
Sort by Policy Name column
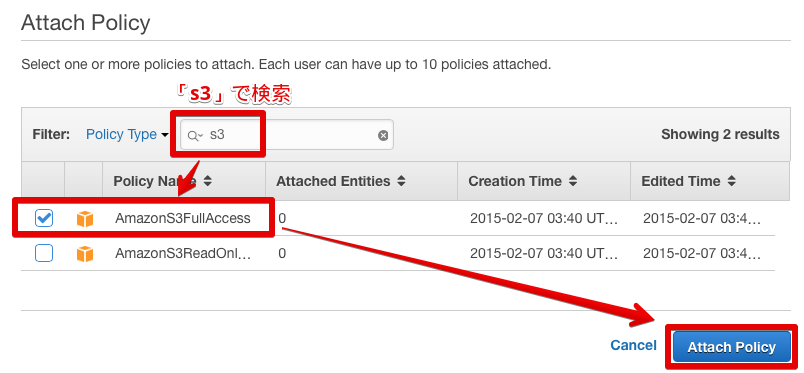coord(163,181)
